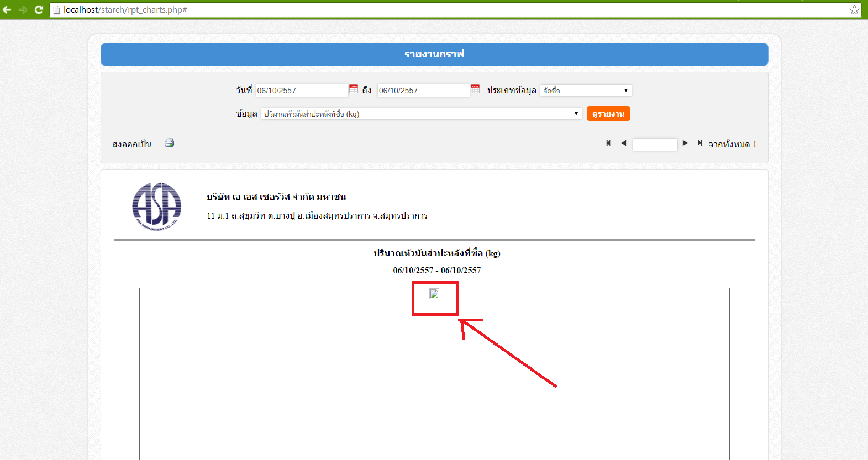Go to the next report page
This screenshot has width=868, height=460.
685,143
